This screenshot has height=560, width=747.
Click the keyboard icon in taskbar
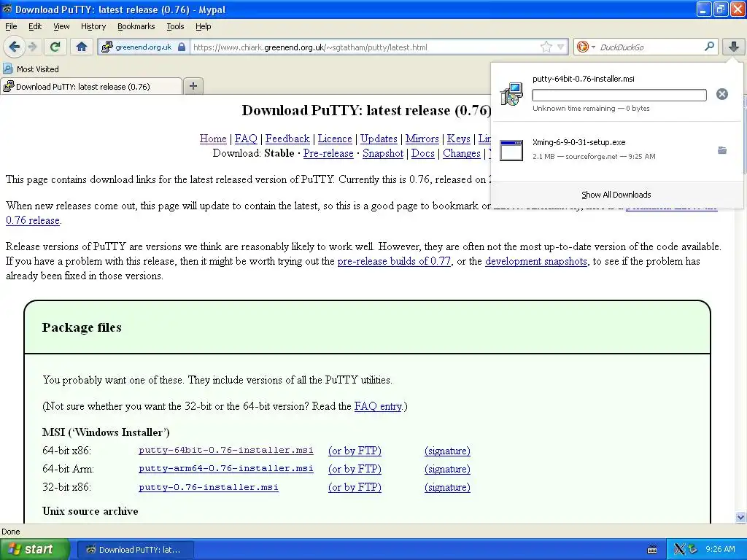[x=652, y=550]
